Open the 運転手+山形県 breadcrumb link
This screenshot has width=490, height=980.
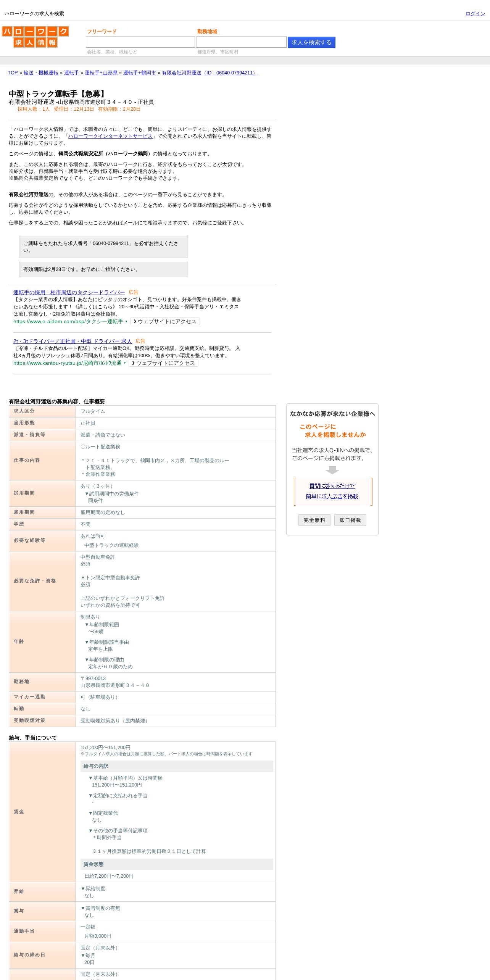pos(101,73)
